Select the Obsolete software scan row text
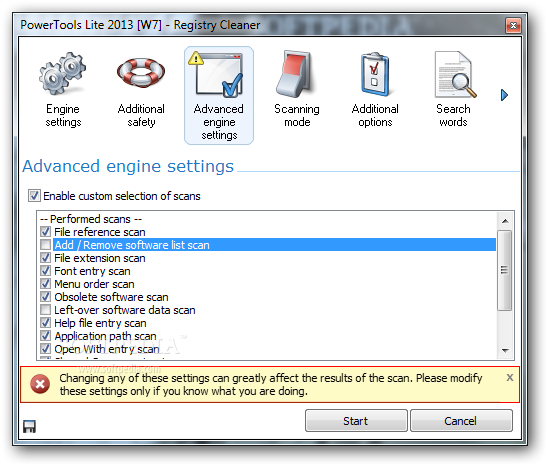The height and width of the screenshot is (466, 548). (111, 297)
